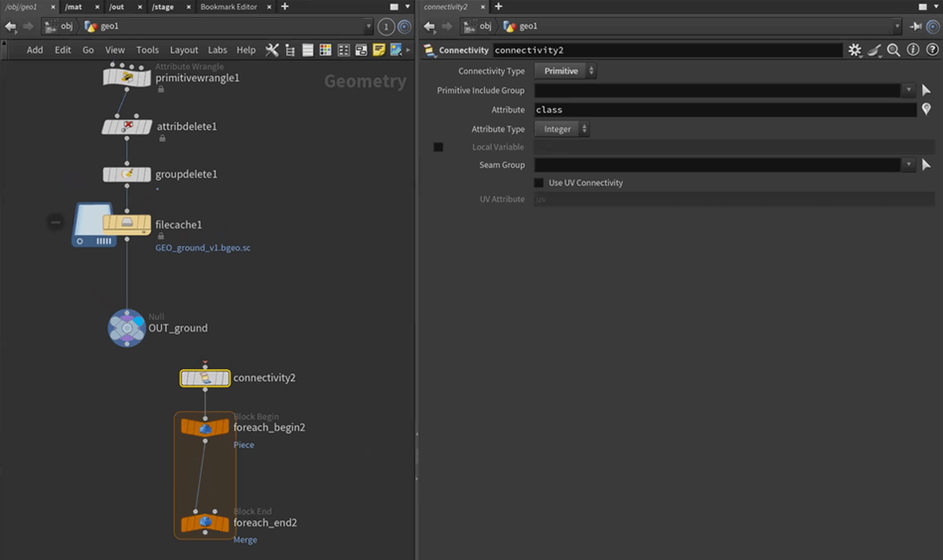
Task: Toggle the Local Variable checkbox
Action: tap(438, 148)
